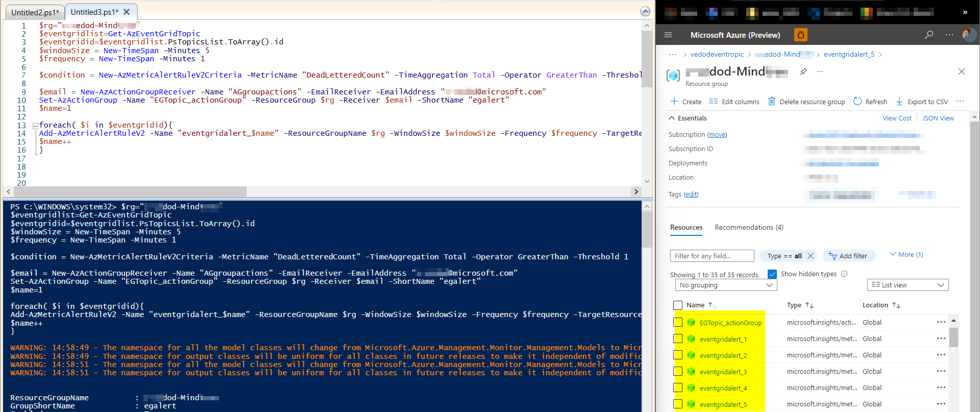Open row menu for eventgridalert_5
The width and height of the screenshot is (980, 412).
(x=941, y=404)
